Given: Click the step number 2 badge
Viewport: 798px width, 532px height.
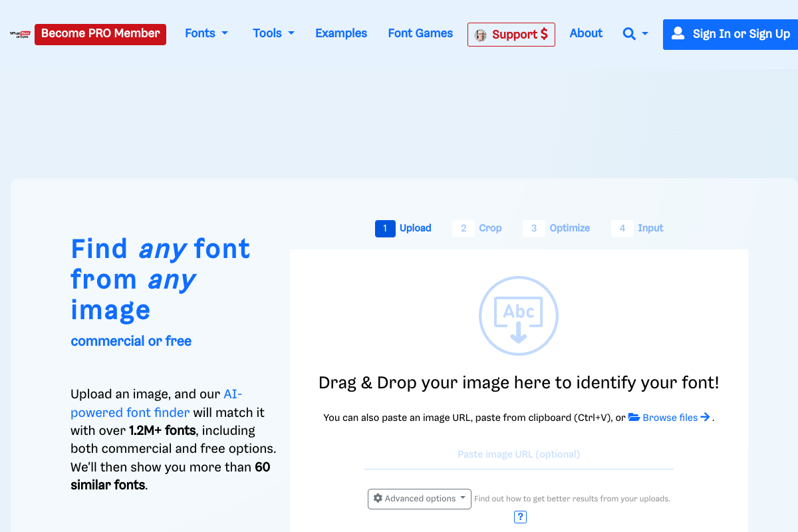Looking at the screenshot, I should (464, 229).
